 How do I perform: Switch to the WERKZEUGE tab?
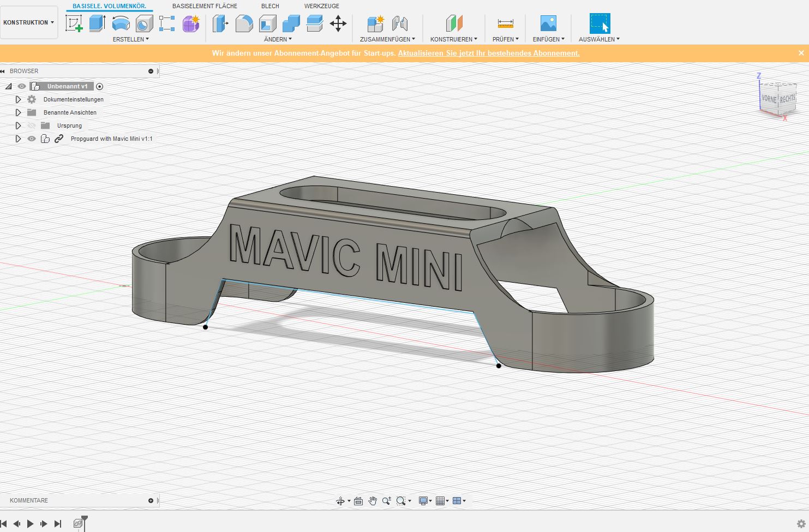pos(322,6)
